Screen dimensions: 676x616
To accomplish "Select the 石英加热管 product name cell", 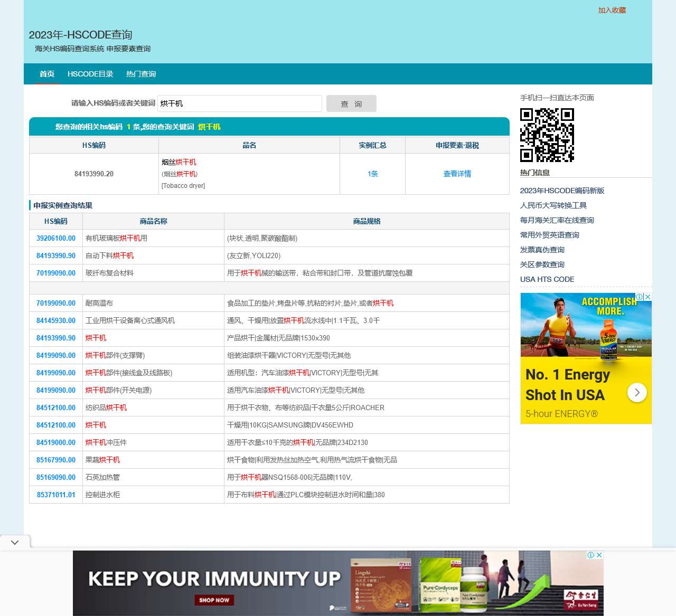I will coord(153,477).
